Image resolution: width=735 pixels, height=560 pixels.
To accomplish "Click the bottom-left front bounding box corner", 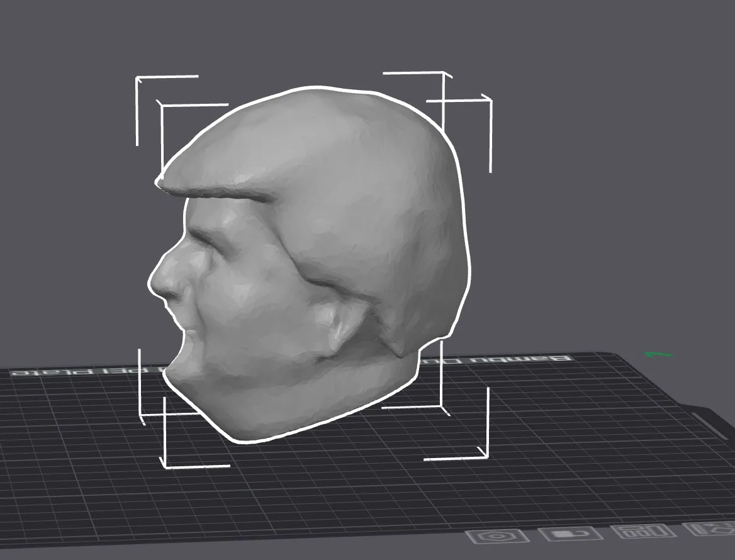I will click(165, 466).
